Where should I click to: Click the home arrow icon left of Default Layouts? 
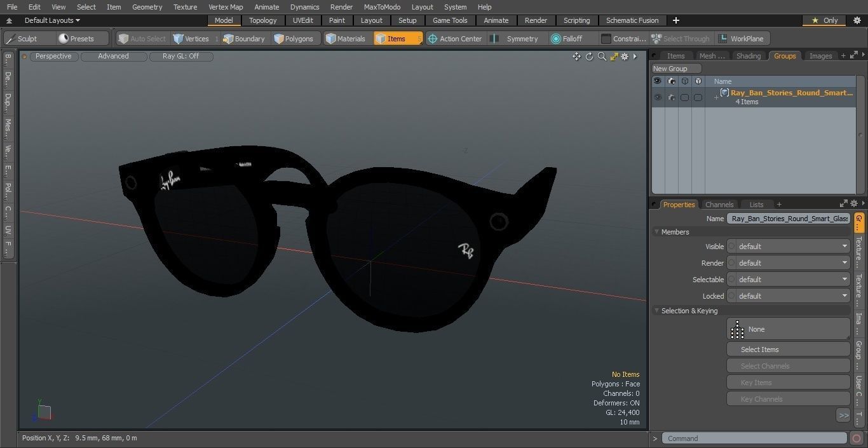pyautogui.click(x=9, y=20)
